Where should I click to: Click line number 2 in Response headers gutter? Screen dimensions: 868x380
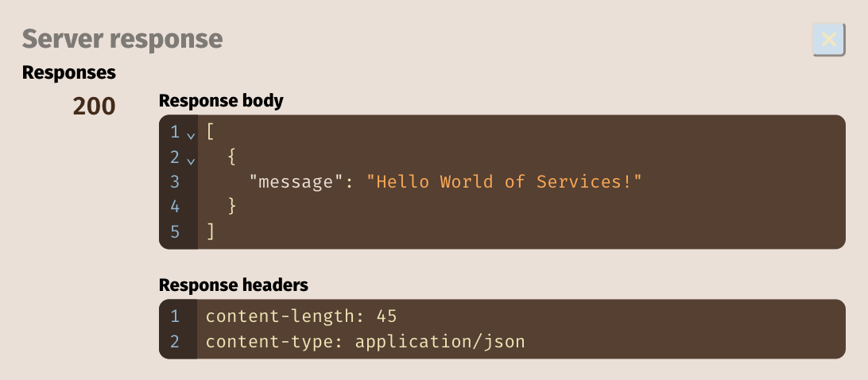pos(175,342)
